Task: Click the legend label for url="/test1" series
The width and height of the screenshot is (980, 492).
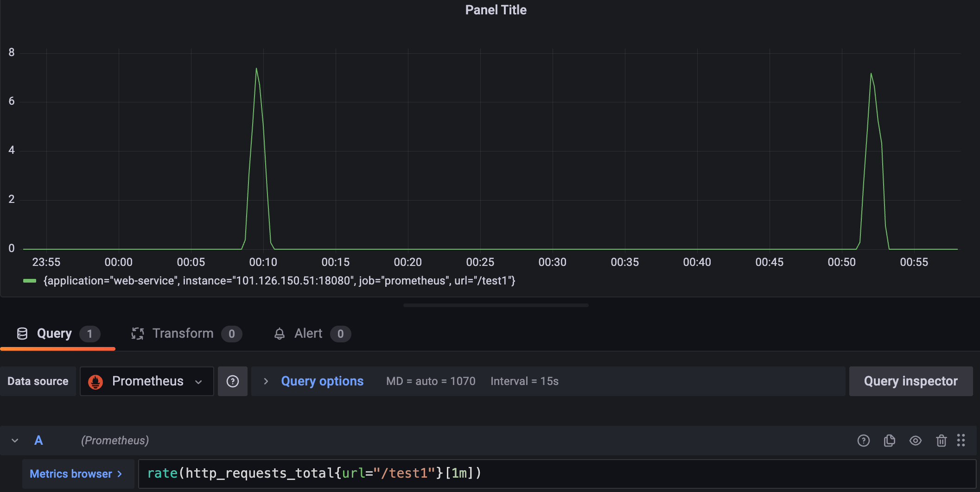Action: [279, 281]
